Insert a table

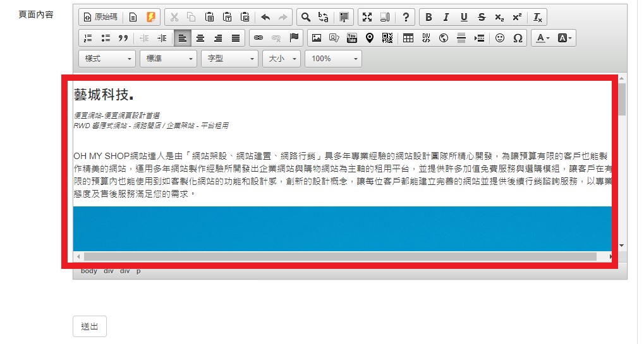tap(408, 38)
